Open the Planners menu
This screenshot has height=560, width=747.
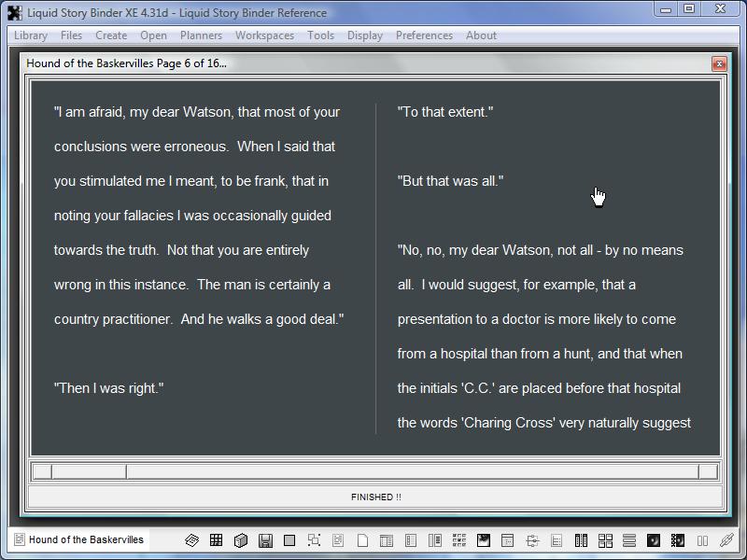coord(201,35)
